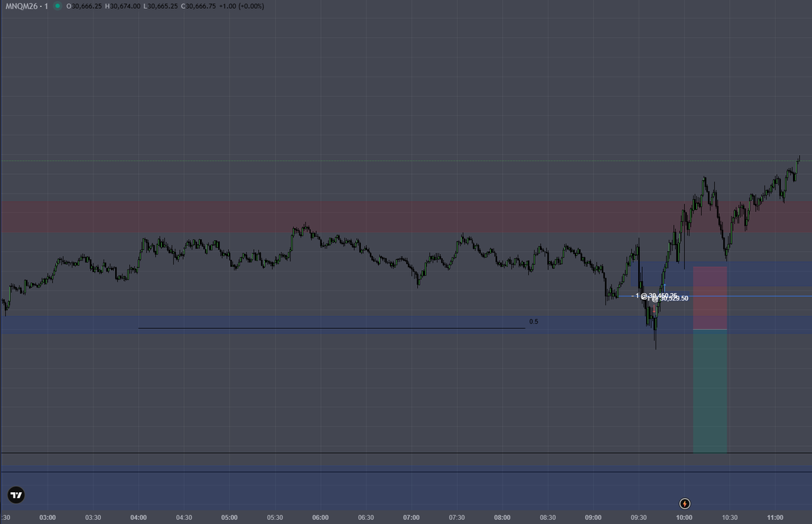Click the 05:30 time axis label
Screen dimensions: 812x524
pos(275,517)
